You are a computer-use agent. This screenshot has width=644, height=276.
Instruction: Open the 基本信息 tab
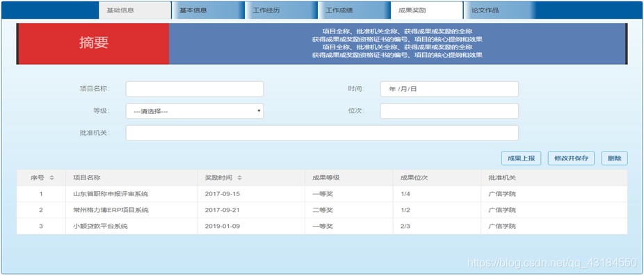(208, 10)
